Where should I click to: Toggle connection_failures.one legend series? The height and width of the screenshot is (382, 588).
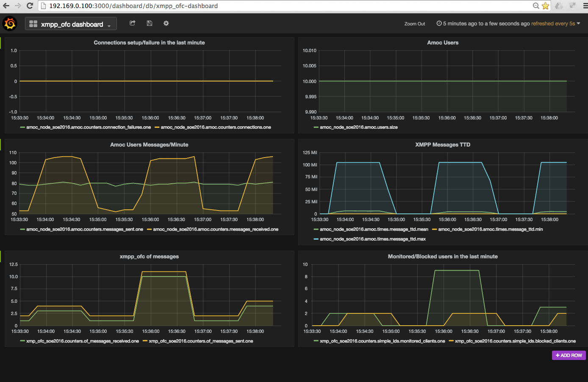tap(89, 127)
